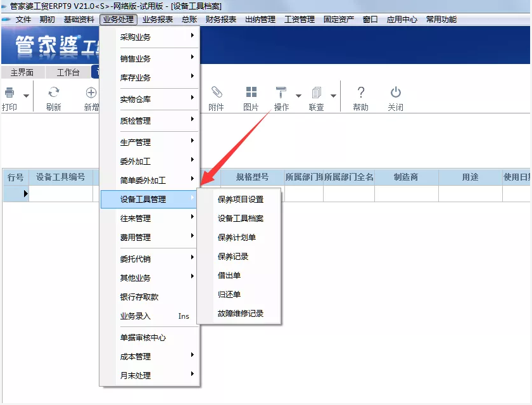Choose 归还单 in the submenu
Image resolution: width=532 pixels, height=405 pixels.
pos(240,294)
